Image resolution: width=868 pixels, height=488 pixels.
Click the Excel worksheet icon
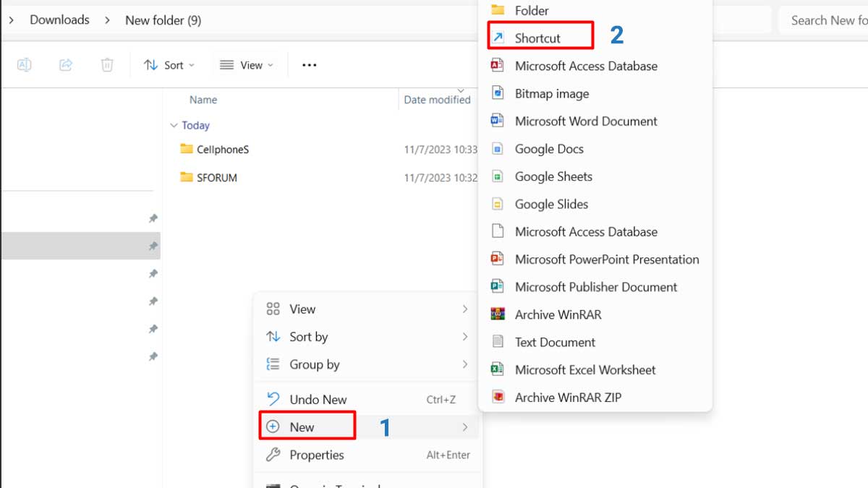[497, 369]
